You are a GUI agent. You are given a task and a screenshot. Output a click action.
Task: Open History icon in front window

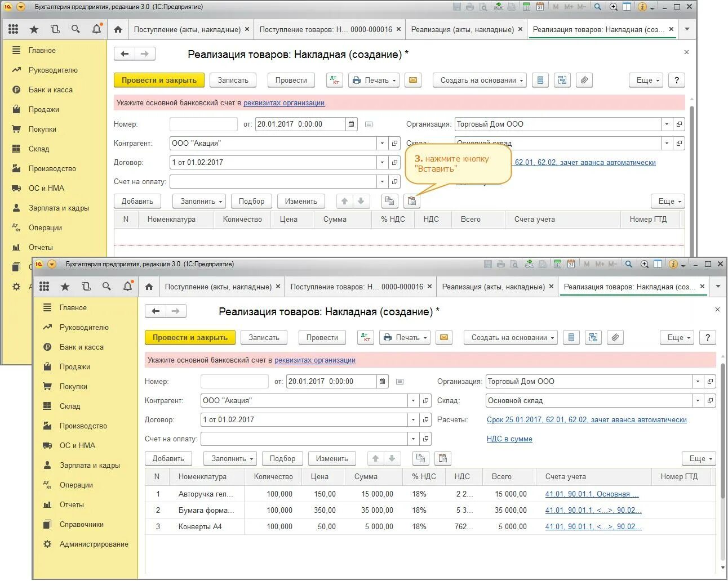pos(86,287)
